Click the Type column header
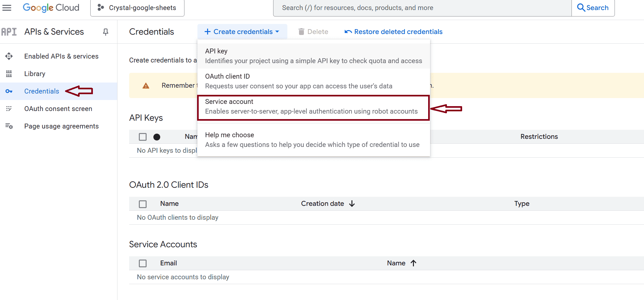This screenshot has width=644, height=300. (x=522, y=204)
